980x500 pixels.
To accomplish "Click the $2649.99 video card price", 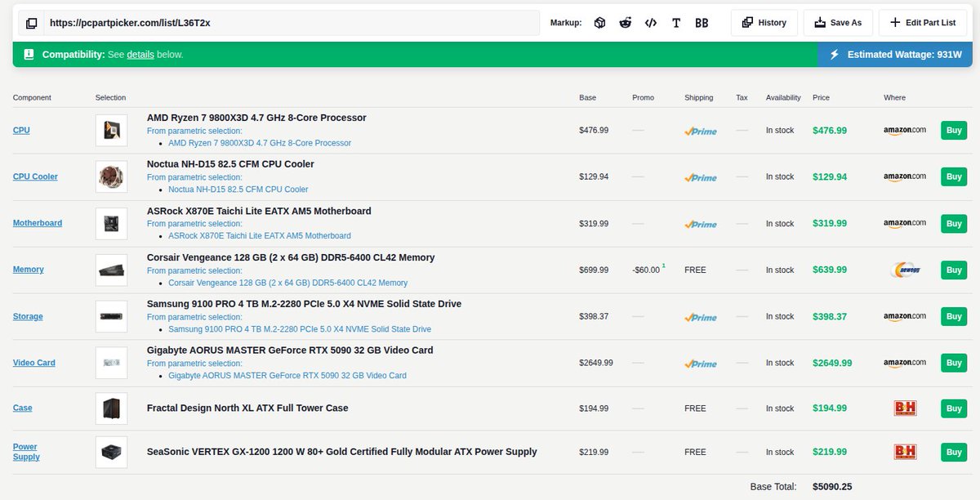I will 832,363.
